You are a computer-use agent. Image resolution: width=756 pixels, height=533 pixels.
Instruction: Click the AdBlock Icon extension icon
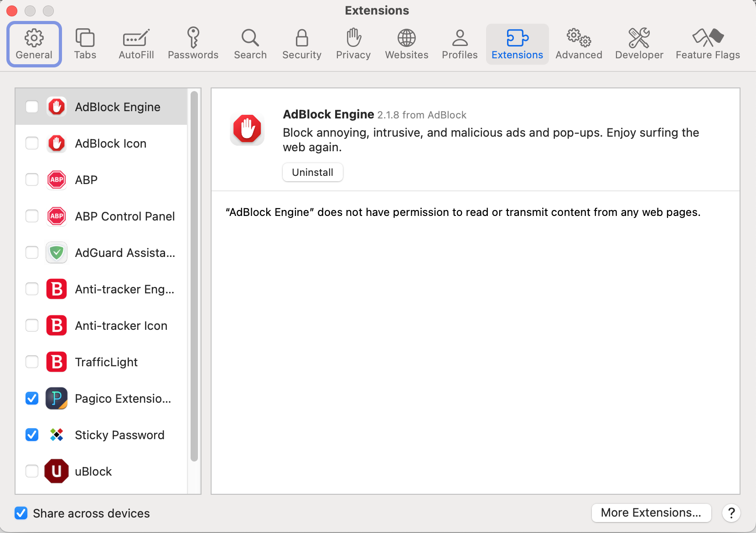(57, 143)
